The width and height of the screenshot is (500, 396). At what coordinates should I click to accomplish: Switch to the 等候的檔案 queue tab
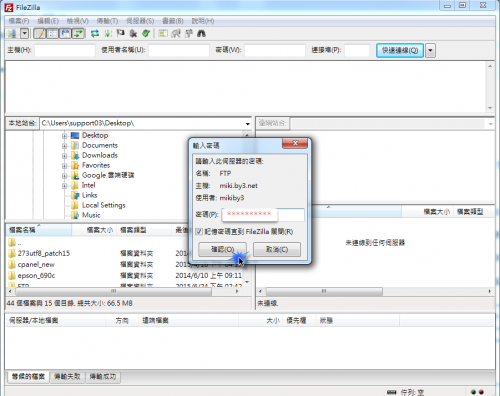click(x=28, y=377)
